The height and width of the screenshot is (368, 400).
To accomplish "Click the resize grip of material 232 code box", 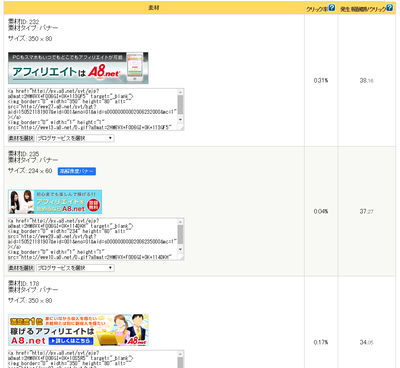I will [x=181, y=127].
